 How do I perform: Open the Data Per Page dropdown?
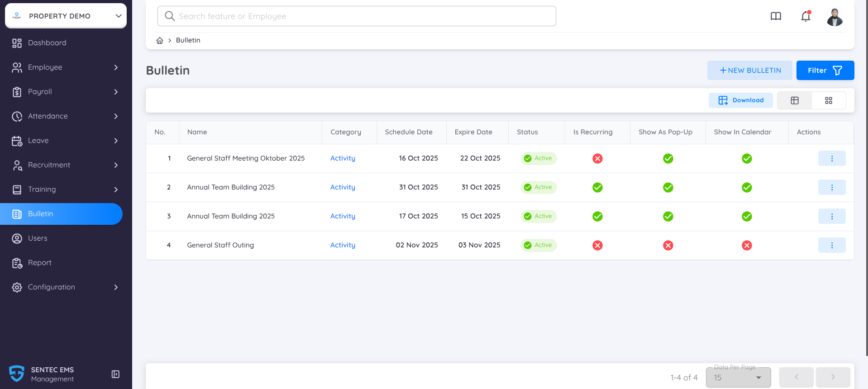(738, 378)
